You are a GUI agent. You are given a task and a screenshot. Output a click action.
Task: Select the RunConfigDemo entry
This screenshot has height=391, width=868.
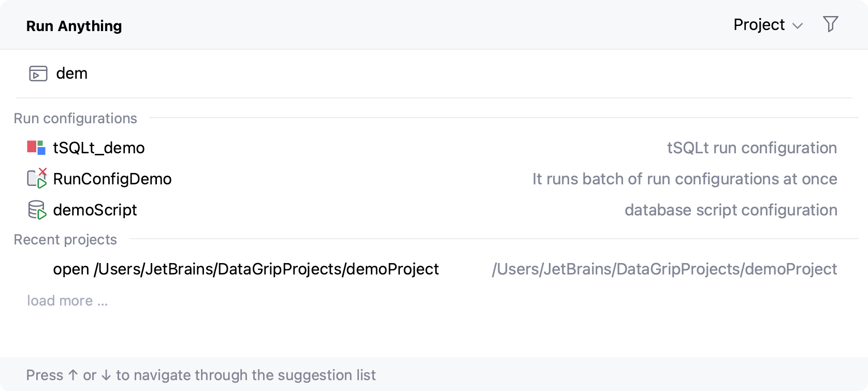click(112, 179)
